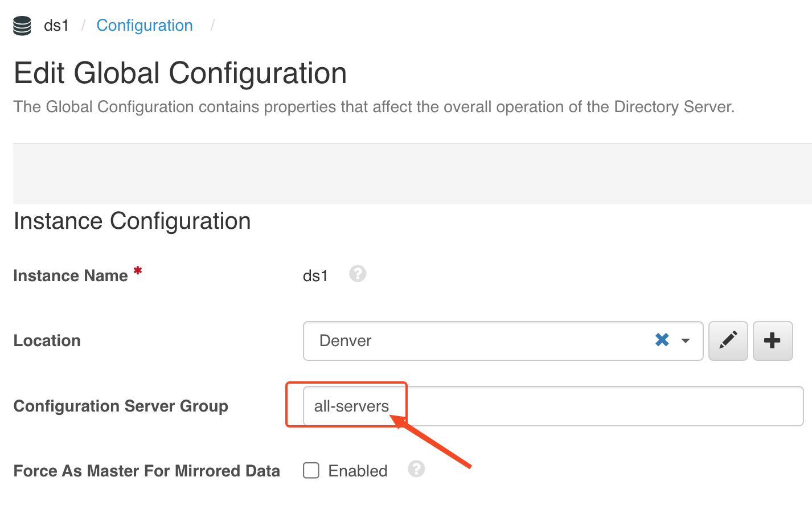Clear the Denver location selection
This screenshot has width=812, height=510.
pyautogui.click(x=662, y=340)
